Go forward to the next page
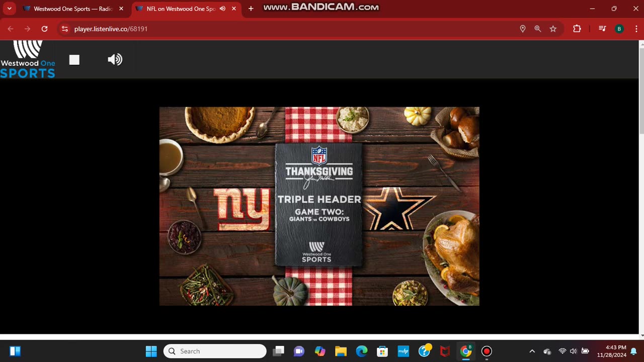The width and height of the screenshot is (644, 362). point(27,29)
